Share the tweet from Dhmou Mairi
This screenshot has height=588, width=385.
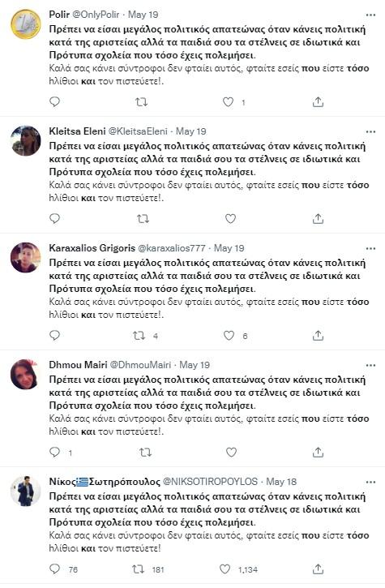pos(318,453)
